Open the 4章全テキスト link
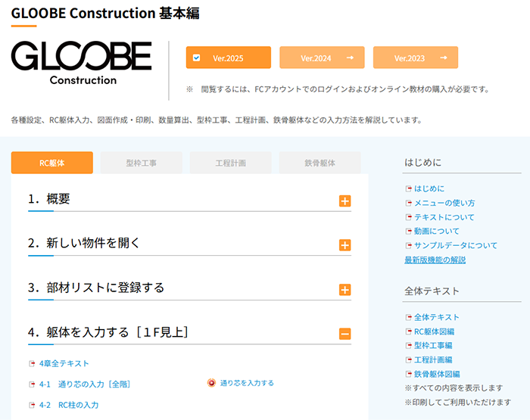 (x=64, y=363)
